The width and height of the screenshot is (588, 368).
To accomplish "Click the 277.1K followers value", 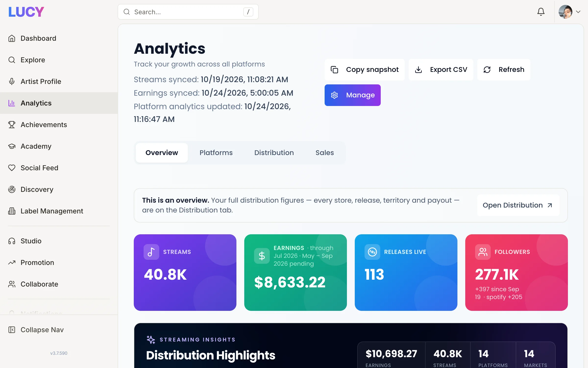I will 497,274.
